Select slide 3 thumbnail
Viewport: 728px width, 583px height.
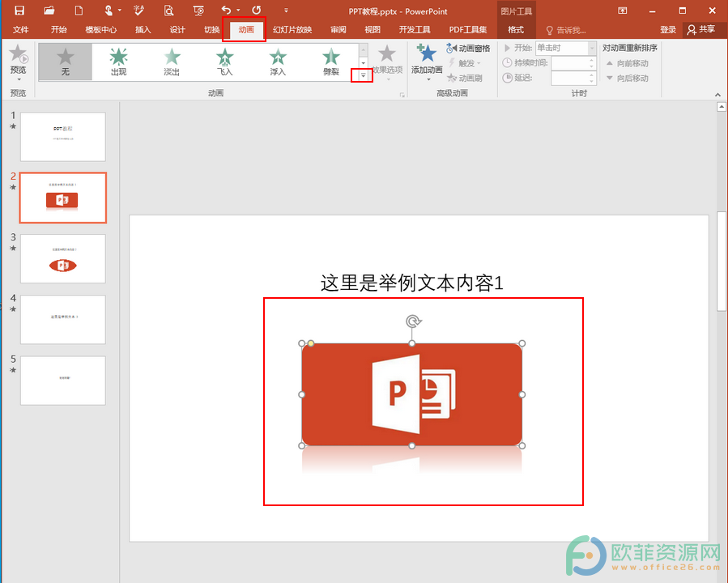62,258
